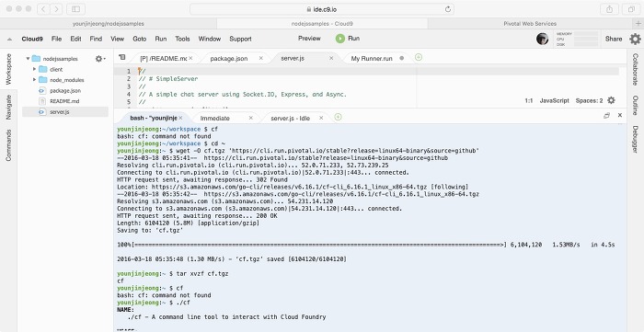Open the File menu
This screenshot has width=644, height=332.
(x=56, y=39)
